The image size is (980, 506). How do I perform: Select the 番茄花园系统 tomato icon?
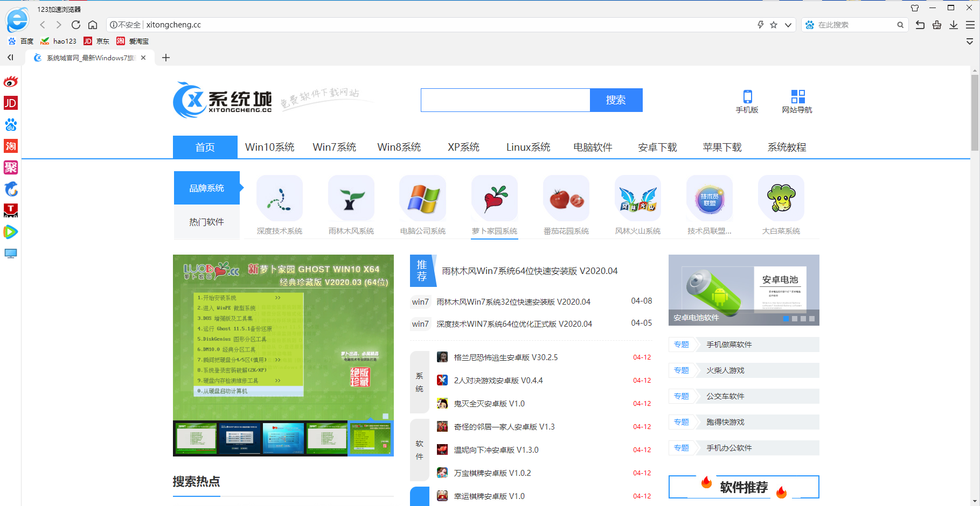click(x=566, y=198)
